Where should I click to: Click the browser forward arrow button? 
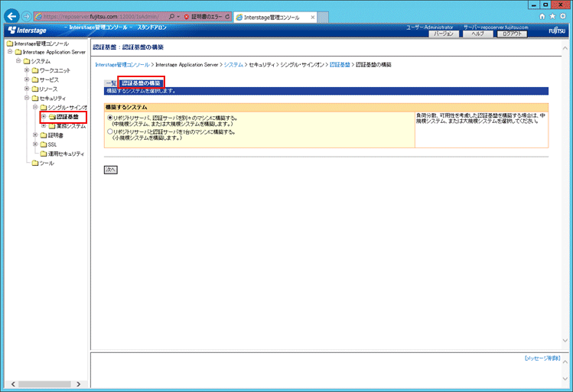pyautogui.click(x=28, y=16)
